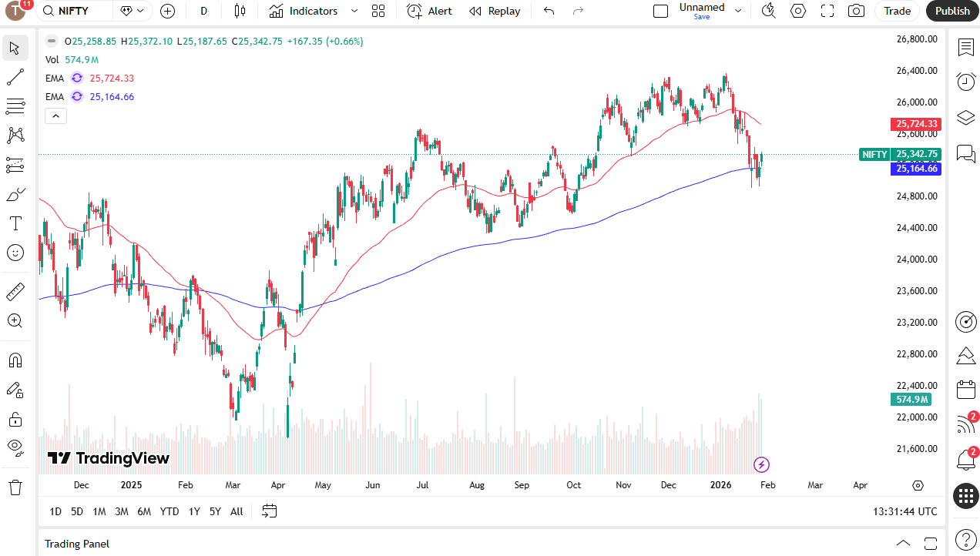The image size is (980, 556).
Task: Enter fullscreen mode
Action: [827, 11]
